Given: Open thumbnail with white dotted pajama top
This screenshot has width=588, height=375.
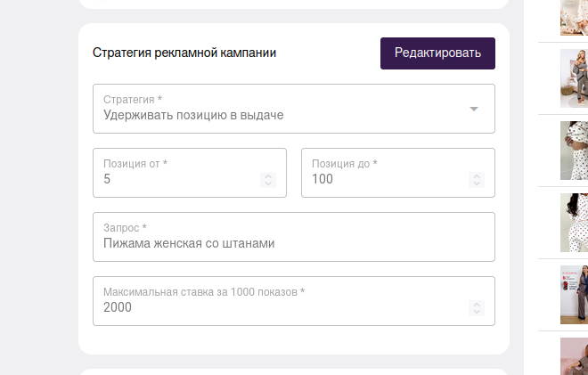Looking at the screenshot, I should [x=574, y=151].
